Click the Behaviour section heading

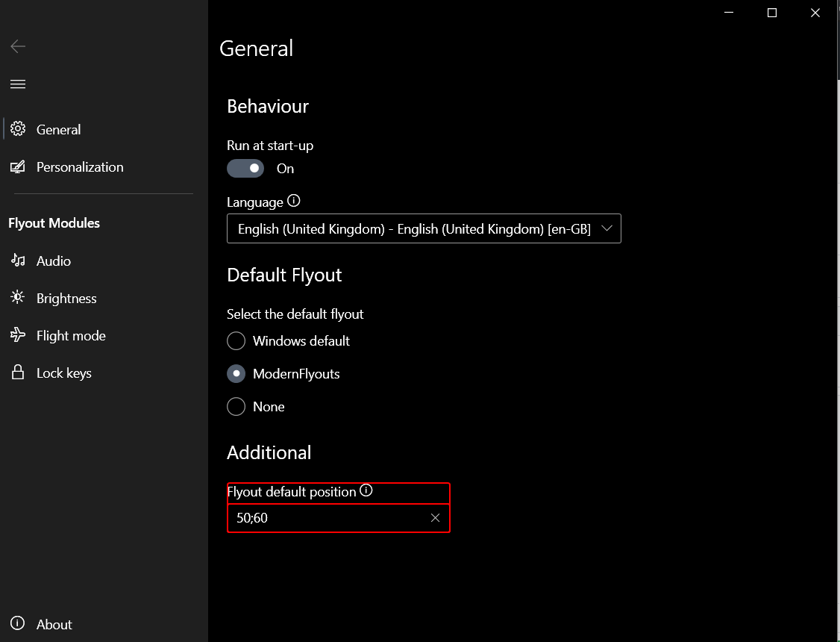[268, 106]
